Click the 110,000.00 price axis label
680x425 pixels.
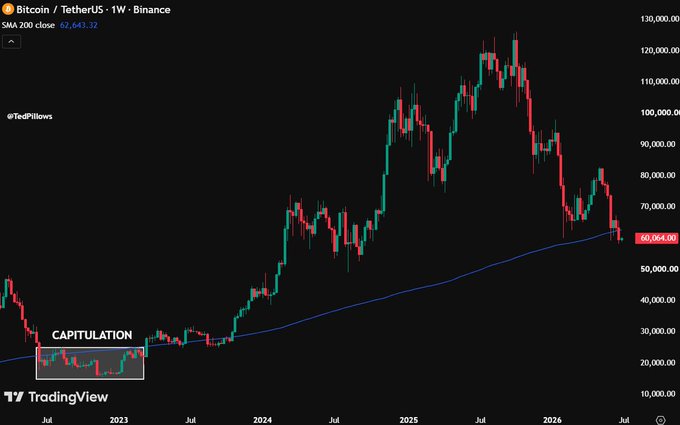point(660,81)
